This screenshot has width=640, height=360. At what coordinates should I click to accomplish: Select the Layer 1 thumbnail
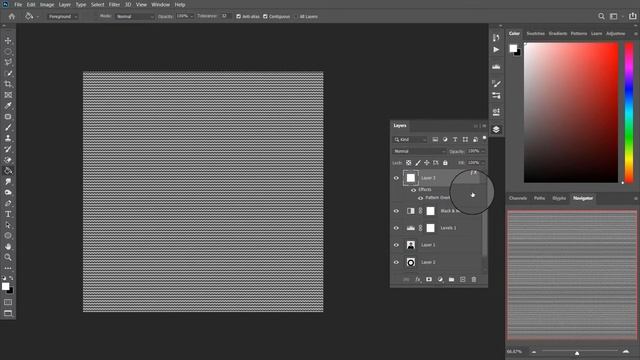411,245
